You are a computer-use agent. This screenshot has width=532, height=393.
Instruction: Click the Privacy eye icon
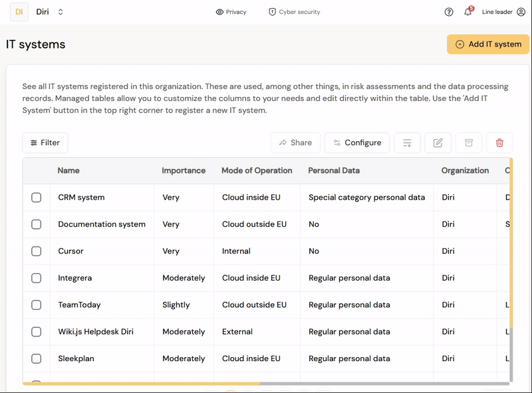click(x=219, y=12)
